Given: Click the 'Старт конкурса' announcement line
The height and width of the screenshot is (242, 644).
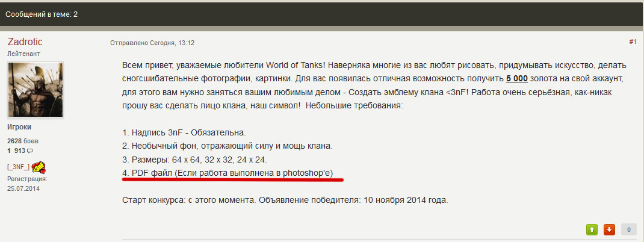Looking at the screenshot, I should (x=285, y=201).
